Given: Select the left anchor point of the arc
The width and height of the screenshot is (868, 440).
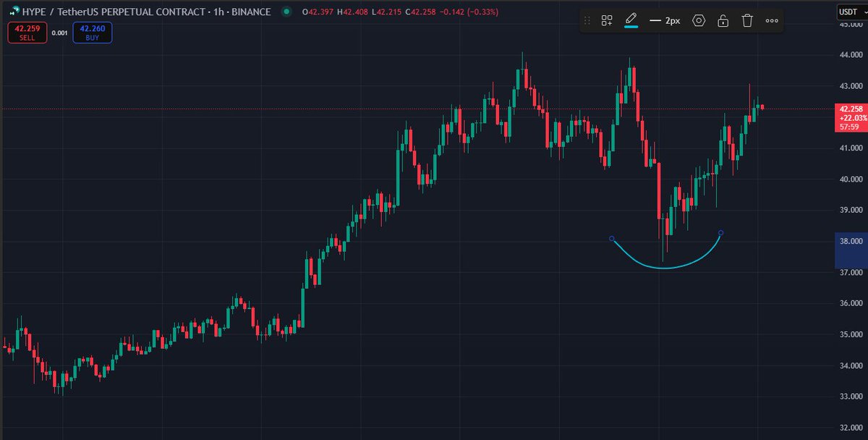Looking at the screenshot, I should (x=612, y=238).
